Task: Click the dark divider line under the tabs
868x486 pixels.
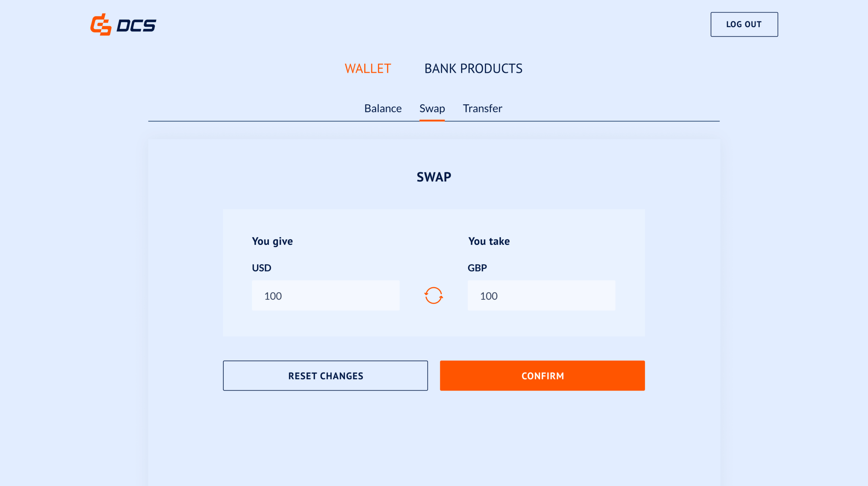Action: click(x=260, y=121)
